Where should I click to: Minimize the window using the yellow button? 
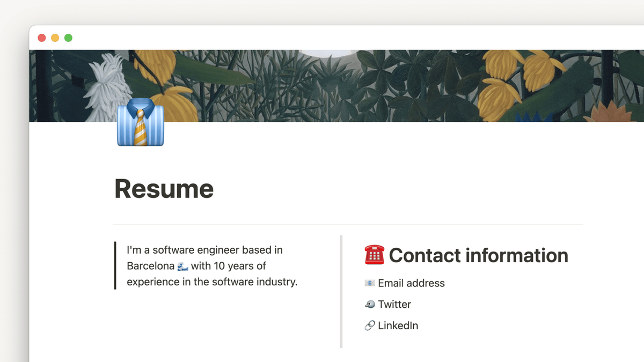[x=55, y=38]
